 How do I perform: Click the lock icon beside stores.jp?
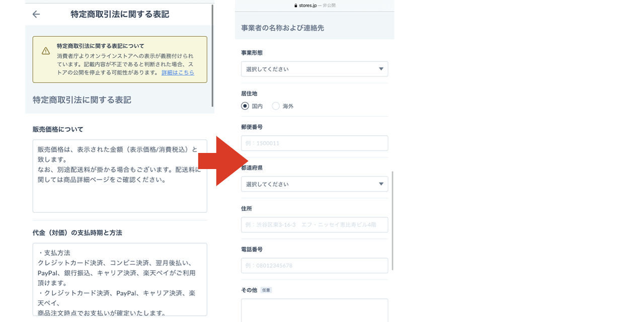296,6
